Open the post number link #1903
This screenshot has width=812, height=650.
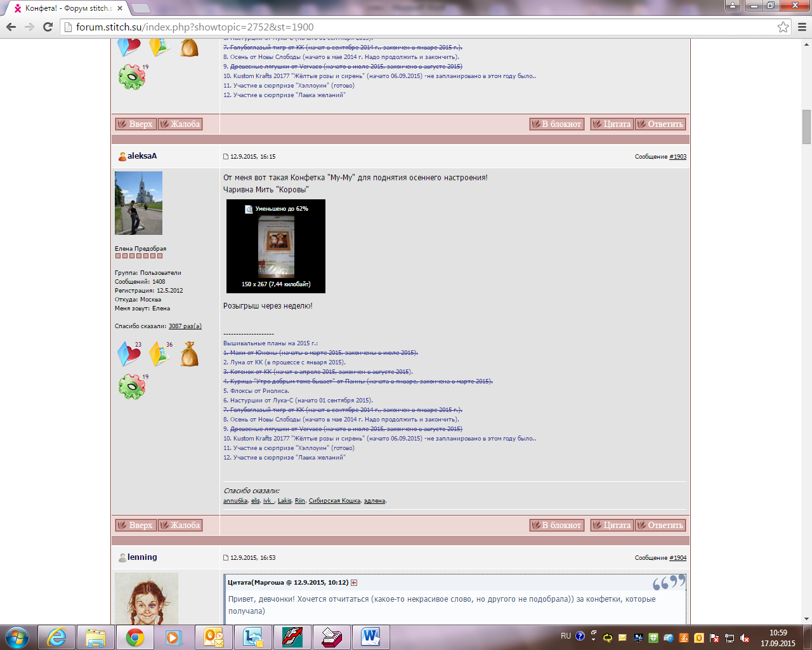tap(678, 157)
